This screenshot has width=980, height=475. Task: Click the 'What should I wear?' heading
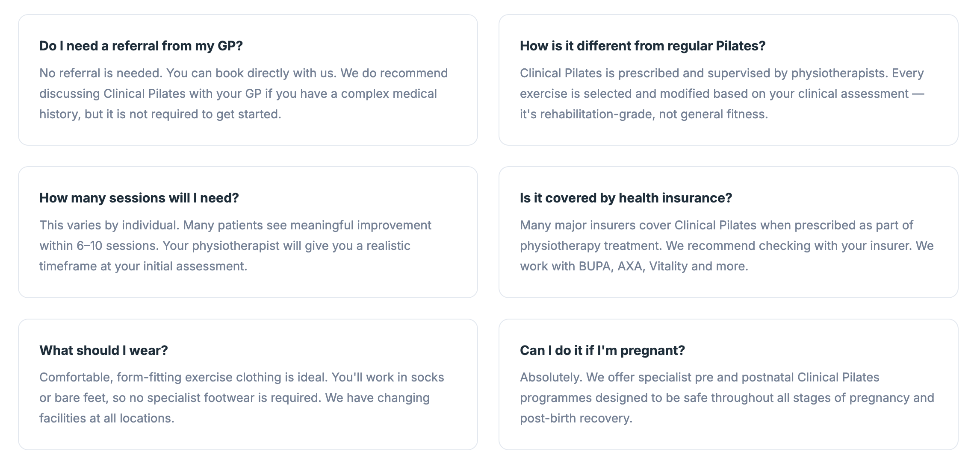[x=103, y=350]
